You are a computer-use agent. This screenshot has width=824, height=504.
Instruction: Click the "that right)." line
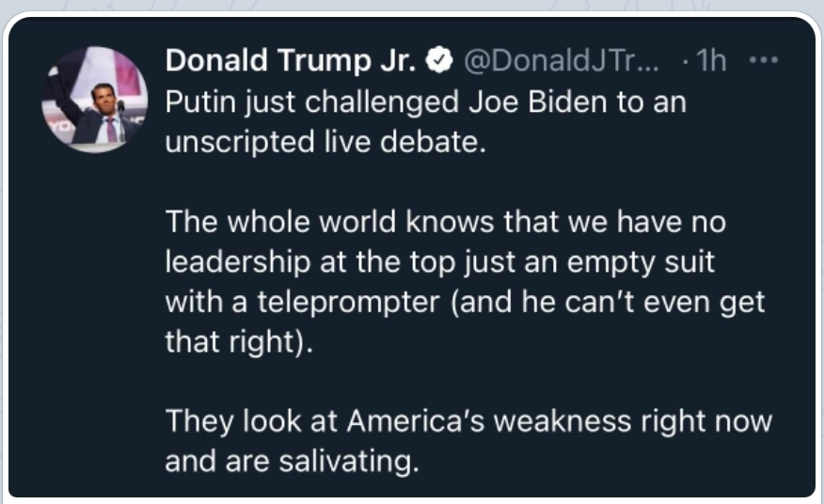point(237,341)
